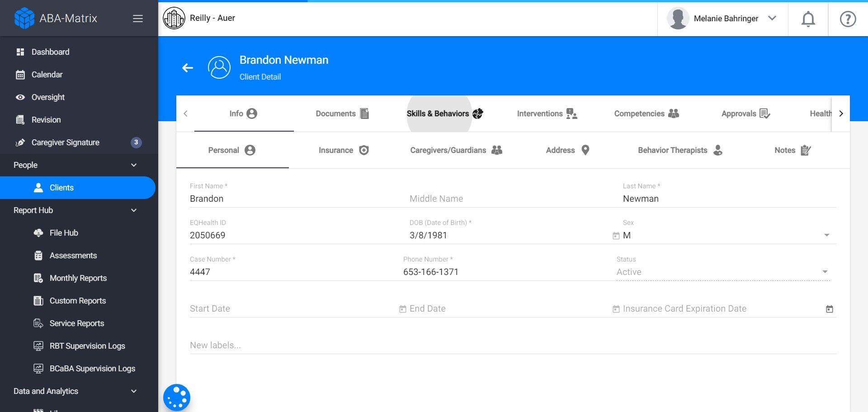Select the Personal sub-tab
The height and width of the screenshot is (412, 868).
(232, 150)
